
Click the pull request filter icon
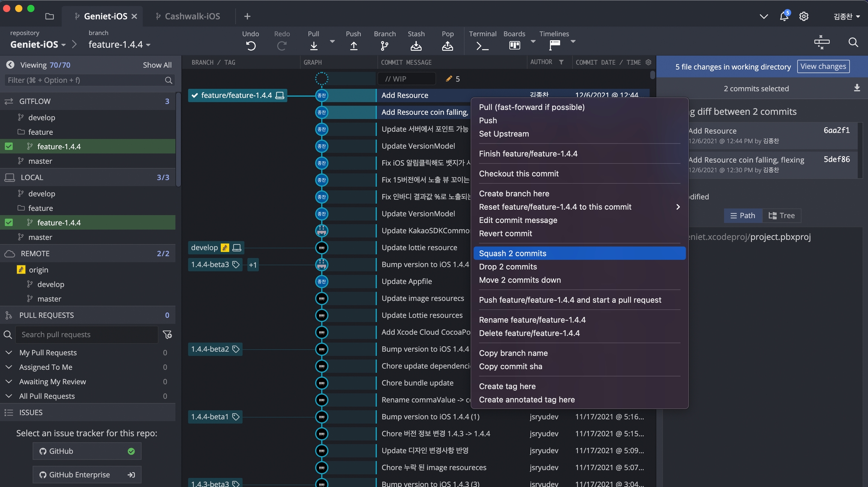point(167,335)
